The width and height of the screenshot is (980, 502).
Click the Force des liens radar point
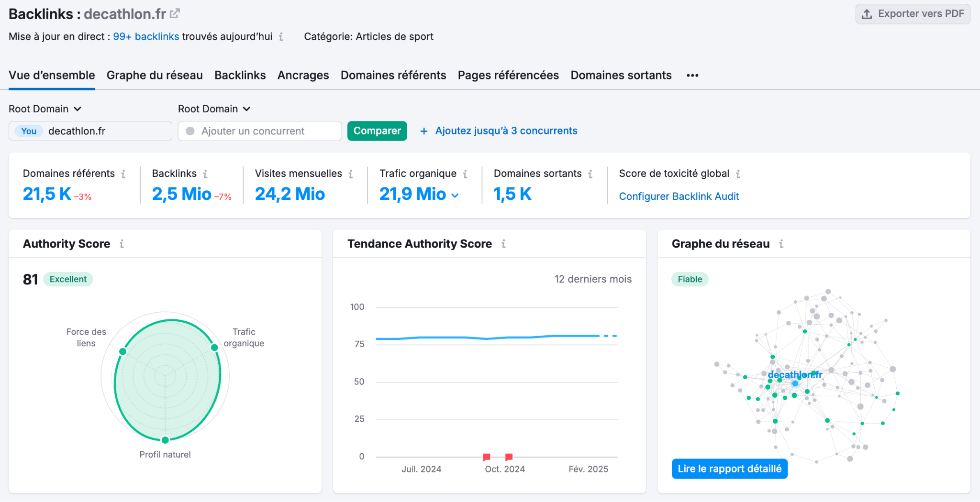122,351
